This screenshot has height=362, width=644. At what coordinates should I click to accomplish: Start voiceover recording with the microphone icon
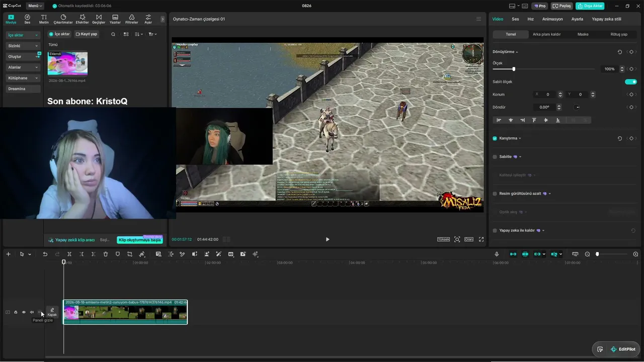[x=497, y=254]
